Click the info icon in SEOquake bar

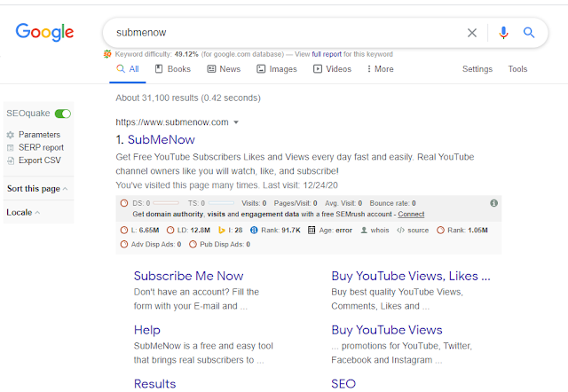pos(493,203)
